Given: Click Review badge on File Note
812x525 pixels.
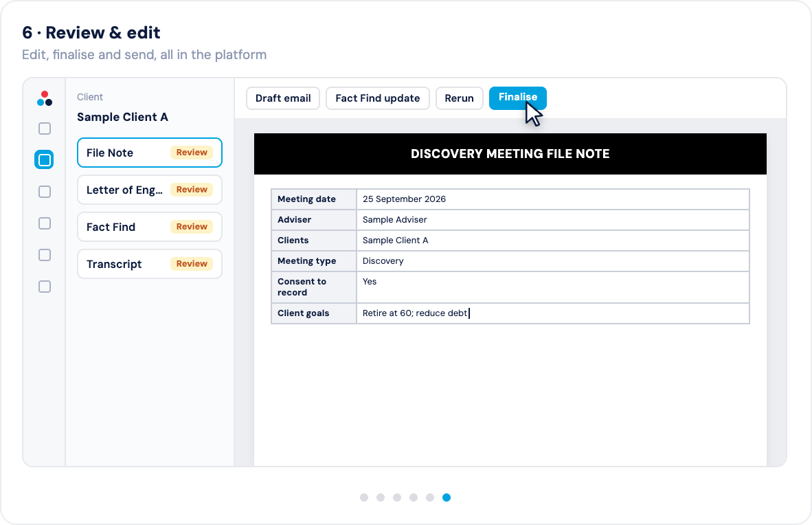Looking at the screenshot, I should 192,153.
